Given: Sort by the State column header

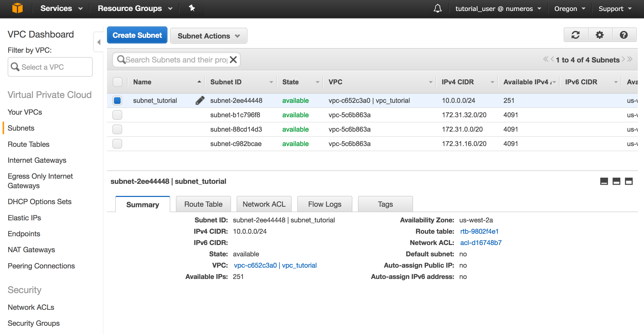Looking at the screenshot, I should pyautogui.click(x=300, y=82).
